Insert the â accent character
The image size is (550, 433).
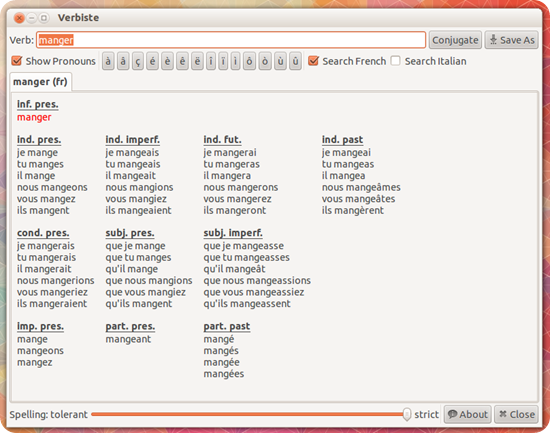[x=123, y=61]
